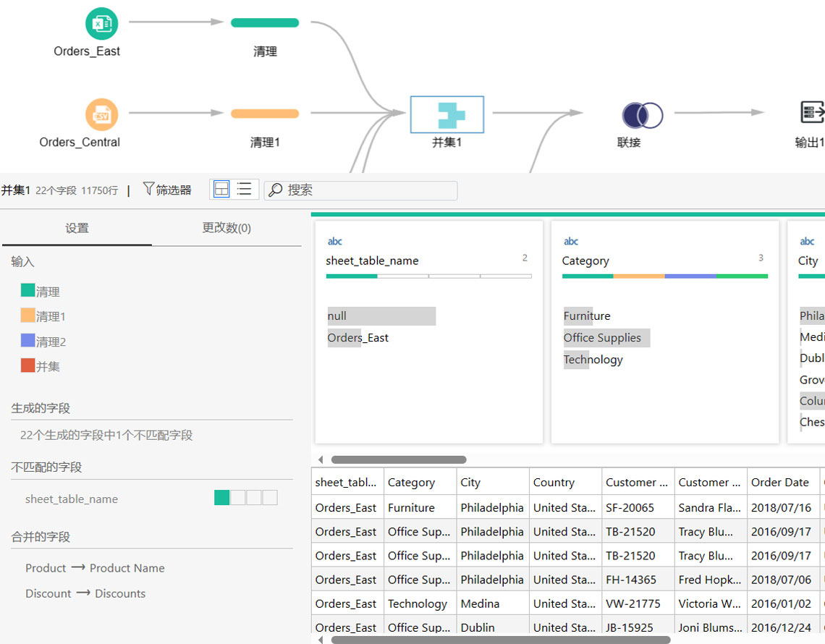Click the Order Date column header

[x=784, y=482]
